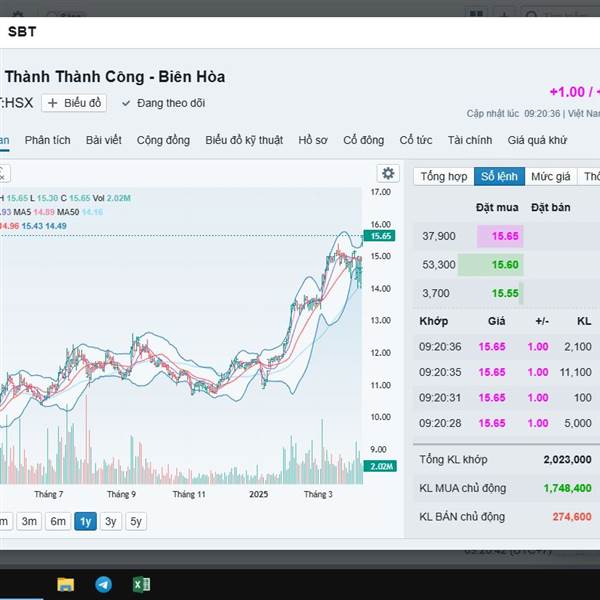Open chart settings gear icon
The image size is (600, 600).
click(388, 174)
